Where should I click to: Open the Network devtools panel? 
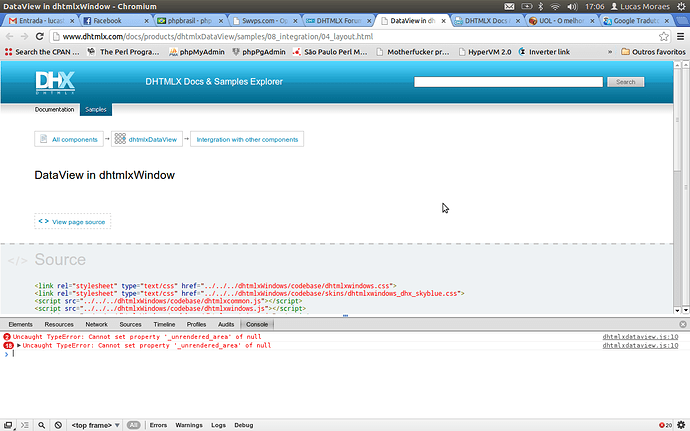[x=96, y=324]
